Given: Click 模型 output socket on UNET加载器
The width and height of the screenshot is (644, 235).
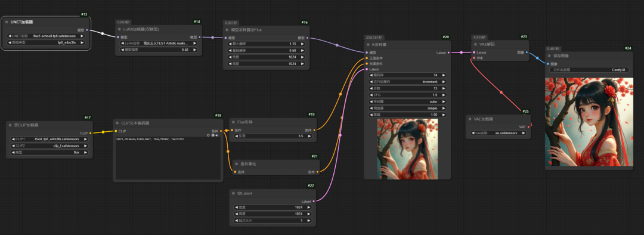Looking at the screenshot, I should (86, 30).
